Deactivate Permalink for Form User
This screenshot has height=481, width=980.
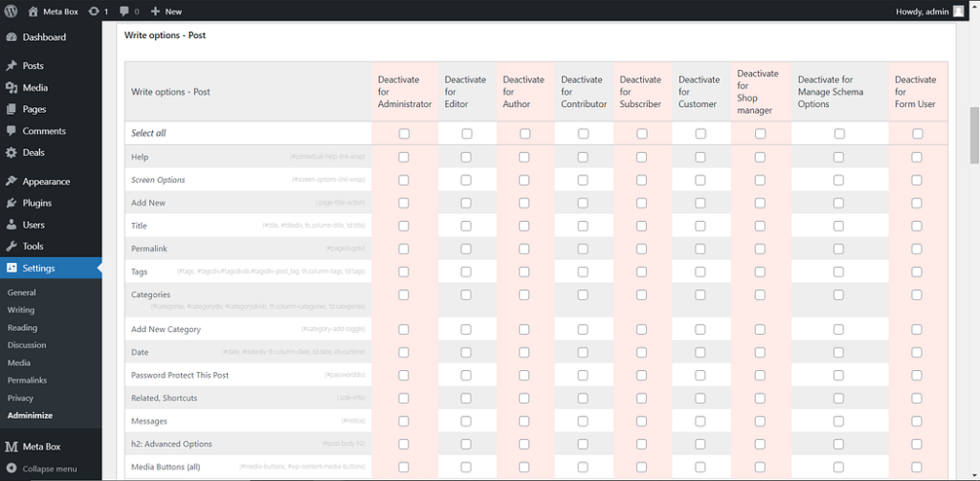[917, 249]
